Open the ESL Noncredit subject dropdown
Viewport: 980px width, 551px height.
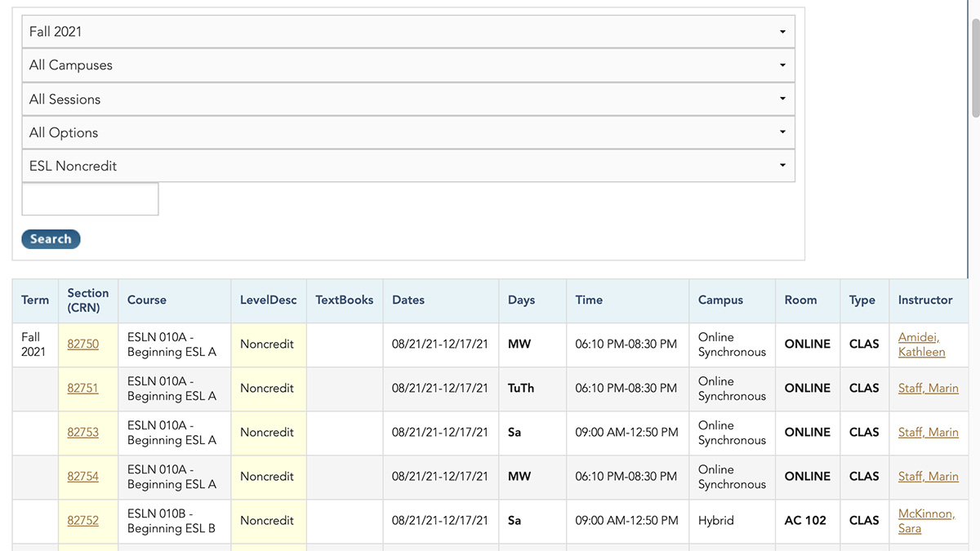click(x=408, y=166)
